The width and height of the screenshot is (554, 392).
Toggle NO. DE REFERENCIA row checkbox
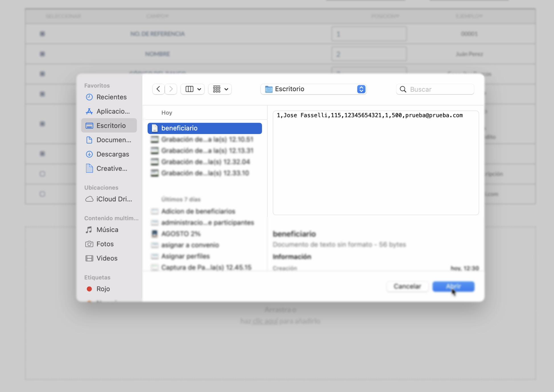[42, 34]
